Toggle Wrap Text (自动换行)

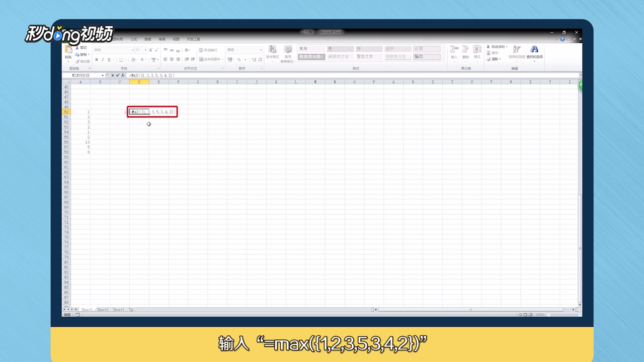point(208,50)
